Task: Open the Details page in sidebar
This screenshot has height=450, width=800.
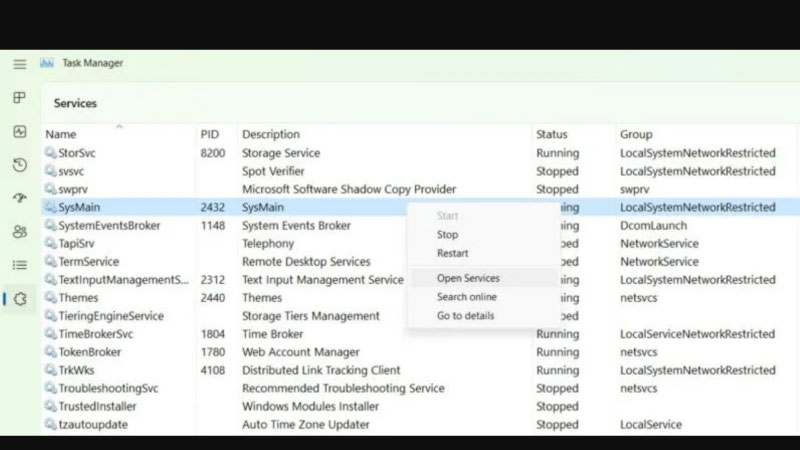Action: coord(19,265)
